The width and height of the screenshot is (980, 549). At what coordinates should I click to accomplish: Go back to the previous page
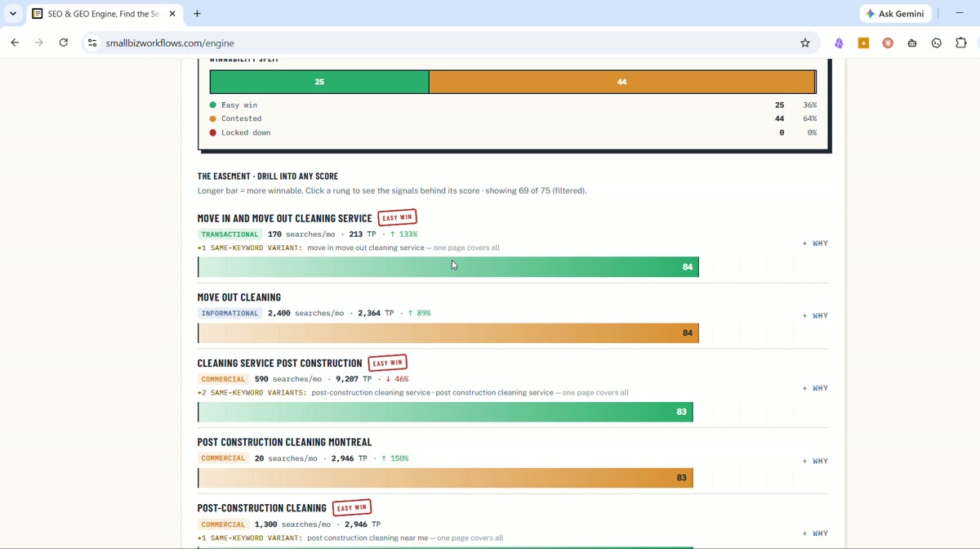click(15, 42)
